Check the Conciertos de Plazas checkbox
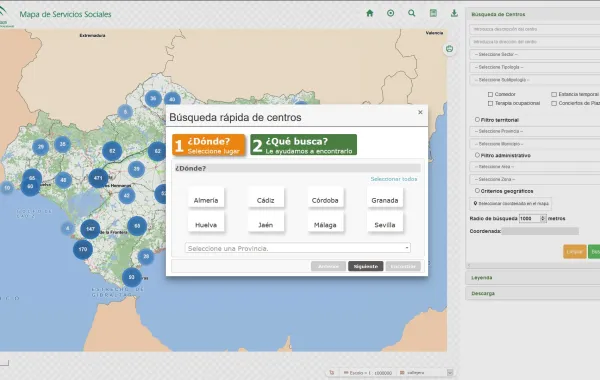The image size is (600, 380). [x=554, y=103]
